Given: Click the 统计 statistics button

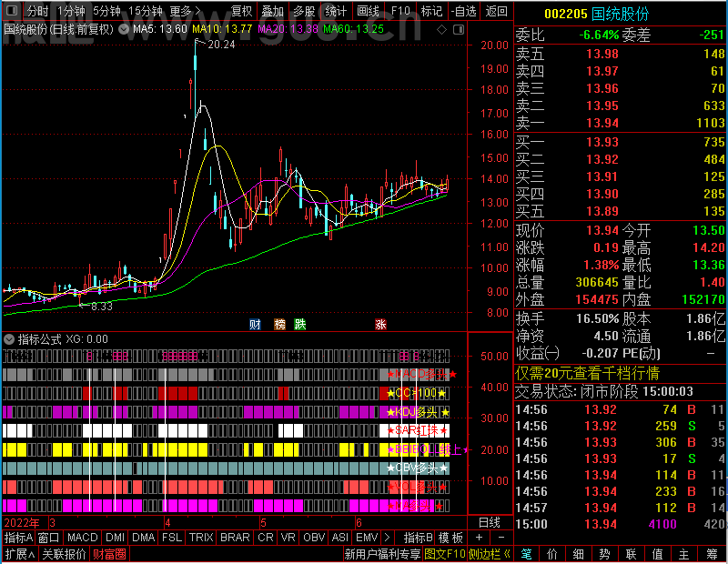Looking at the screenshot, I should pyautogui.click(x=336, y=11).
